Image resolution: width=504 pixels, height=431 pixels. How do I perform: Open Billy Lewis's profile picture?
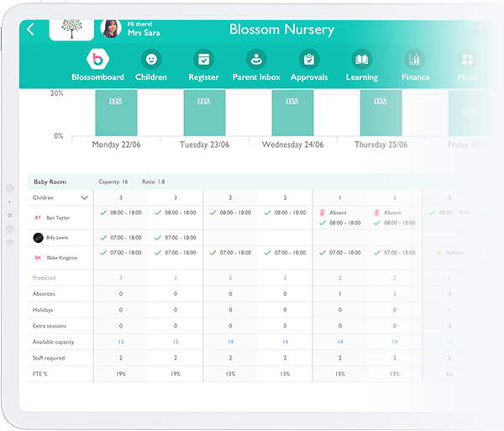pyautogui.click(x=38, y=238)
